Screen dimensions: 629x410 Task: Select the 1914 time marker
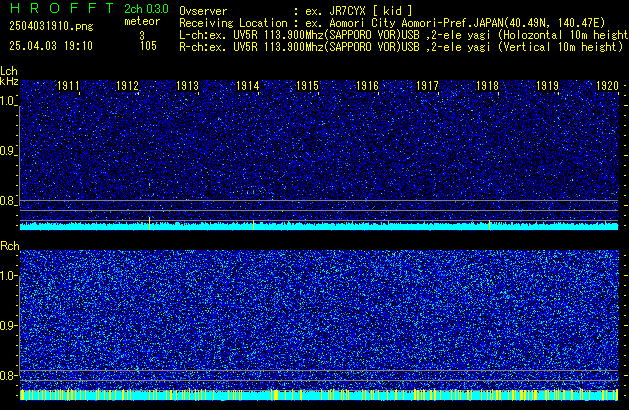tap(248, 86)
